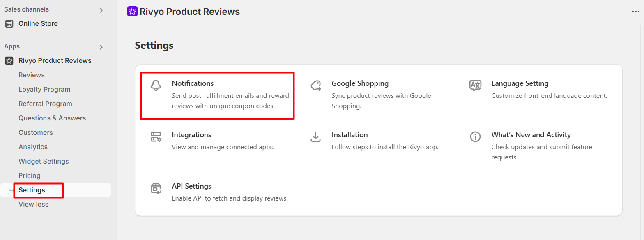Open API Settings title
This screenshot has width=644, height=240.
191,186
